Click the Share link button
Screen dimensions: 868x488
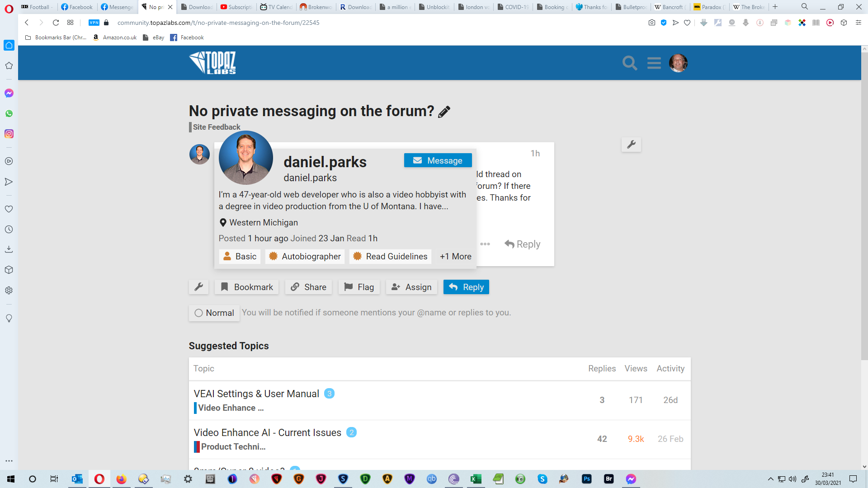[309, 287]
